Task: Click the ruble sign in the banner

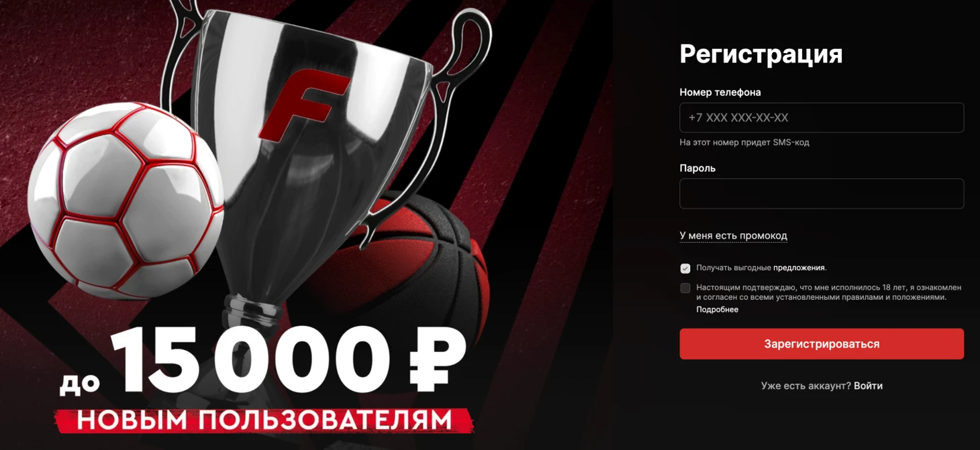Action: pos(437,359)
